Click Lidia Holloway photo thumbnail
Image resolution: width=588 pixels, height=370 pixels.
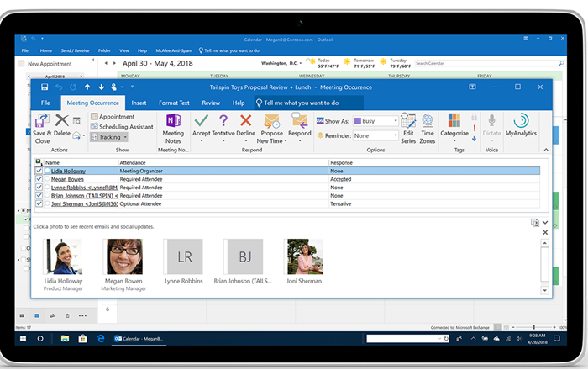(63, 256)
